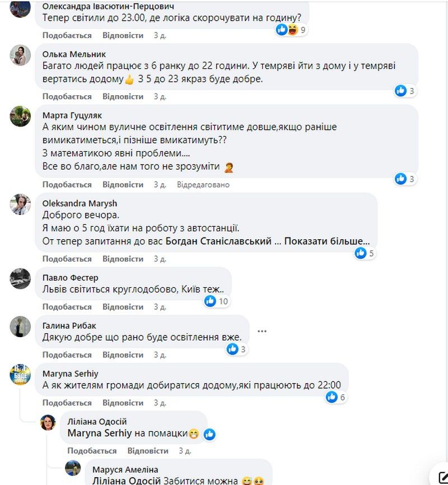Viewport: 448px width, 485px height.
Task: Click Ольга Мельник's avatar photo
Action: (x=19, y=55)
